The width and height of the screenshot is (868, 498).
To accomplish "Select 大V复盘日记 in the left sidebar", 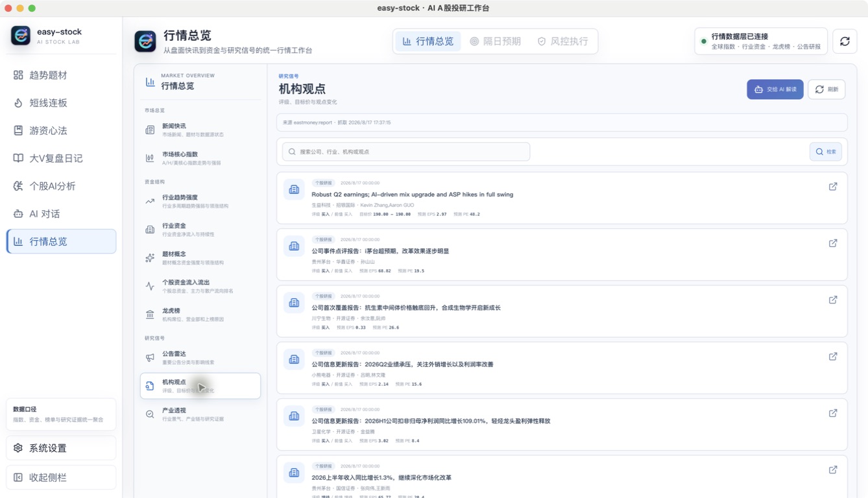I will tap(61, 158).
